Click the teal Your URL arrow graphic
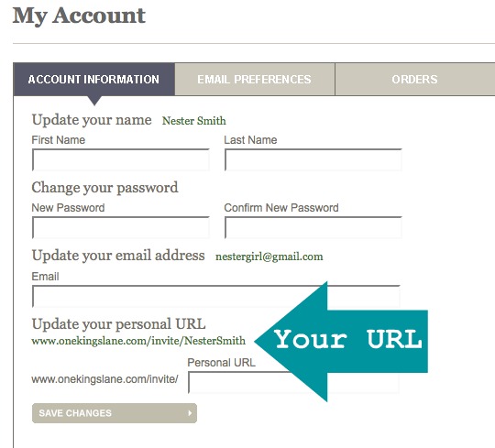495x448 pixels. coord(341,341)
